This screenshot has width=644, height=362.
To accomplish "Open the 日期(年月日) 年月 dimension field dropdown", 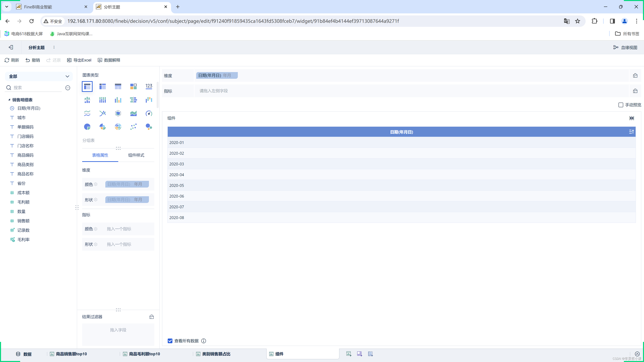I will (217, 75).
